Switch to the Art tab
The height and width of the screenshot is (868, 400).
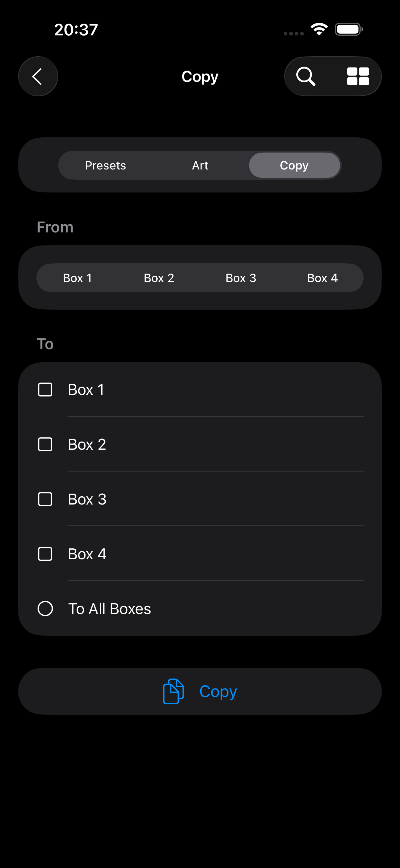tap(200, 166)
